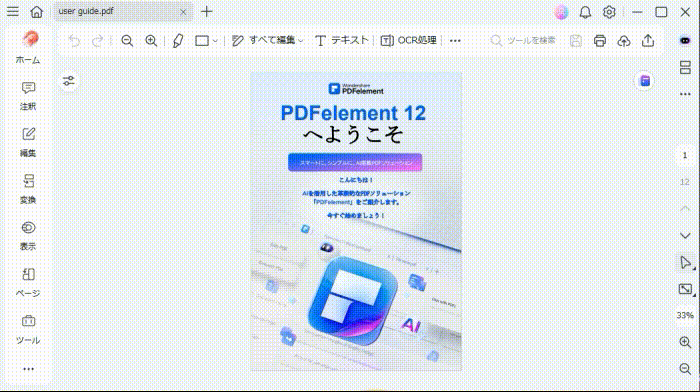The width and height of the screenshot is (700, 392).
Task: Click current page number 1 field
Action: tap(685, 155)
